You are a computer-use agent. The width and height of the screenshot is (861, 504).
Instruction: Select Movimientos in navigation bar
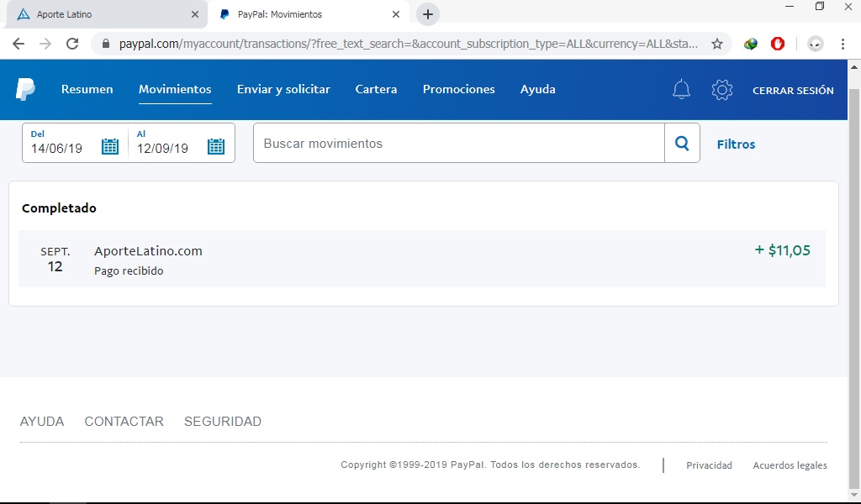(x=175, y=89)
